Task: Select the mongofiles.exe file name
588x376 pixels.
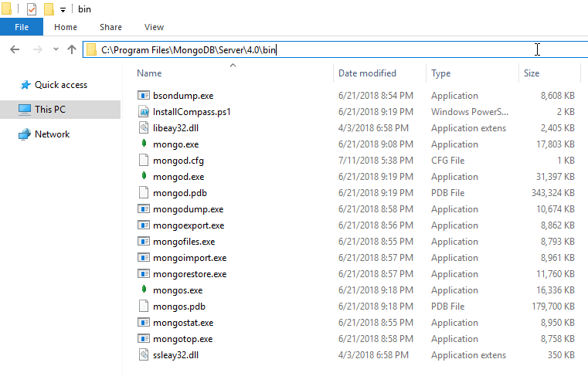Action: click(184, 242)
